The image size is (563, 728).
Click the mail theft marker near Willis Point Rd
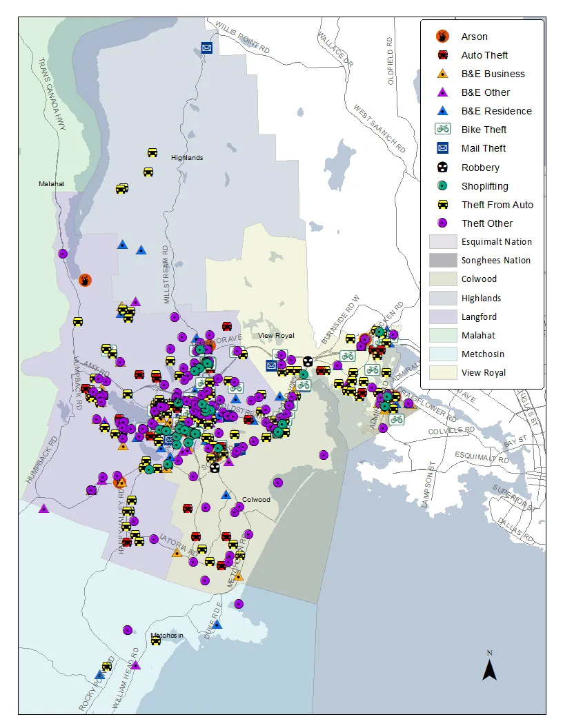[207, 48]
